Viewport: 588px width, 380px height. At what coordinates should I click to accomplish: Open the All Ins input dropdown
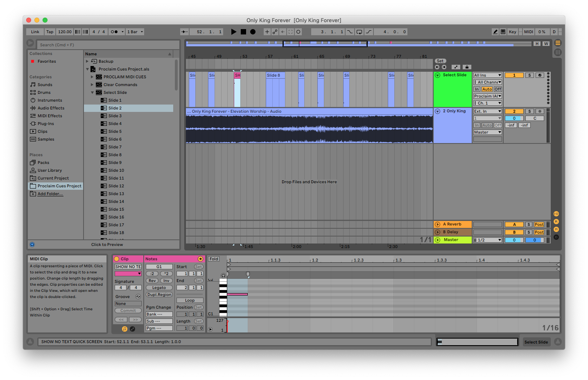487,75
